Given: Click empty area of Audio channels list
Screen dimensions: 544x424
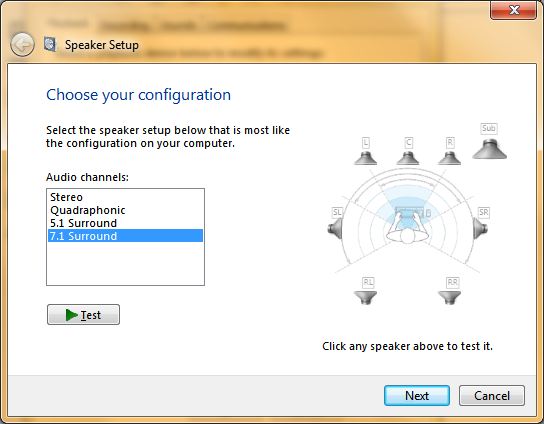Looking at the screenshot, I should click(125, 264).
